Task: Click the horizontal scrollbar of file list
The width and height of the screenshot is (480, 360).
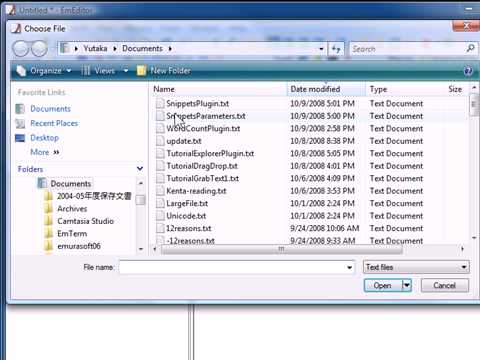Action: tap(282, 249)
